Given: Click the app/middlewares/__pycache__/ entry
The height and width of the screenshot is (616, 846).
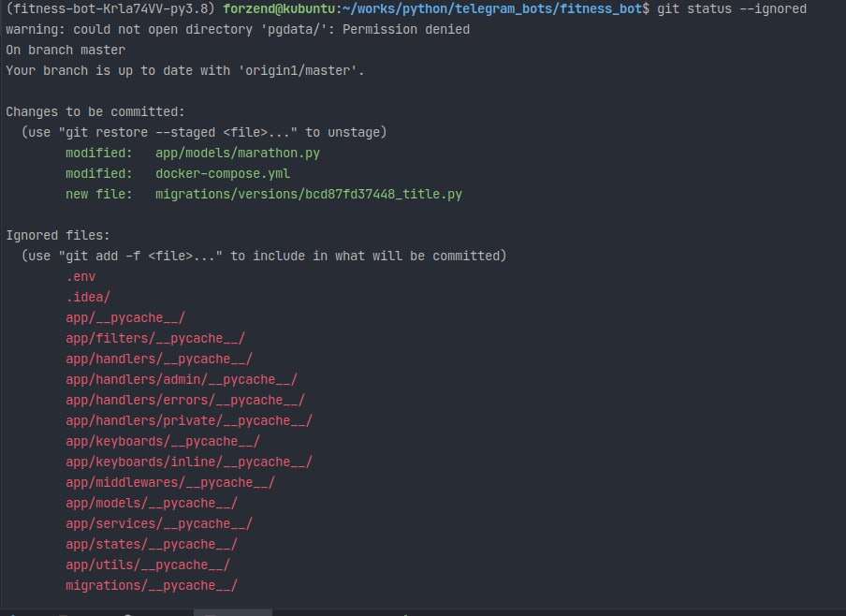Looking at the screenshot, I should click(x=170, y=483).
